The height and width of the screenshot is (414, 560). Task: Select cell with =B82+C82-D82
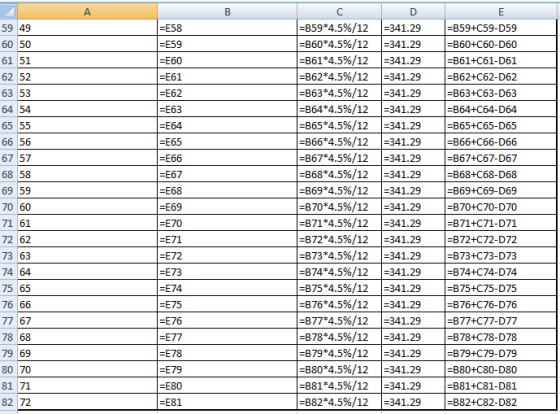[501, 402]
